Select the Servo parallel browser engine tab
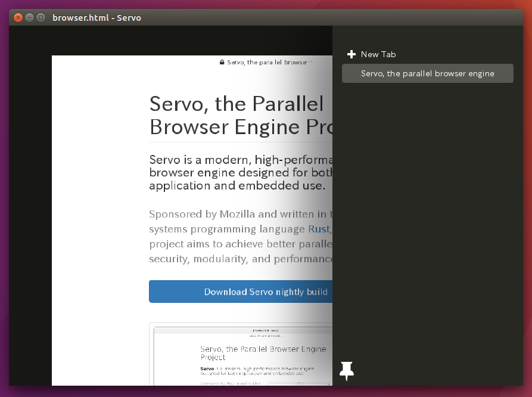 point(428,73)
